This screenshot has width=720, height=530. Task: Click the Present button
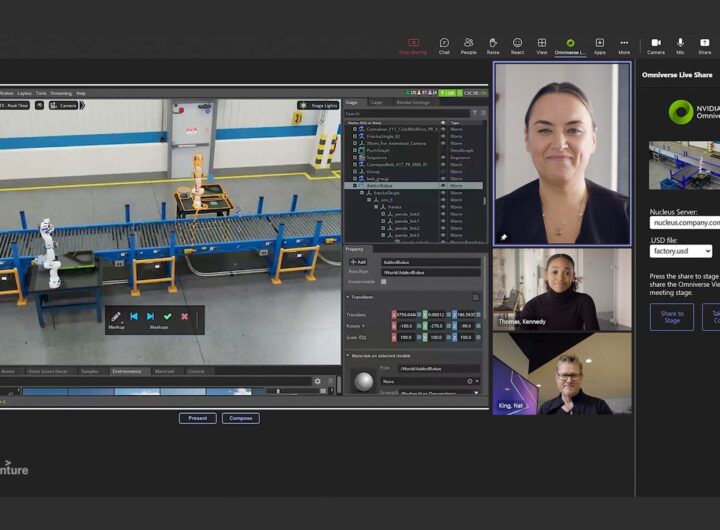(197, 418)
